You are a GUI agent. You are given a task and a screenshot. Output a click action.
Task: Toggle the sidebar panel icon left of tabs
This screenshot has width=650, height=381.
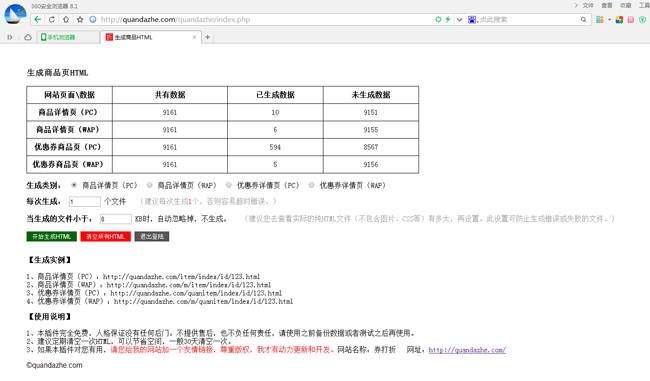click(10, 37)
